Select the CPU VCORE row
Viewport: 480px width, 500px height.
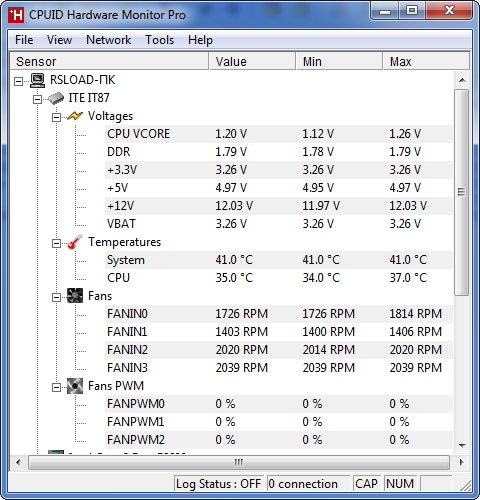(x=279, y=134)
